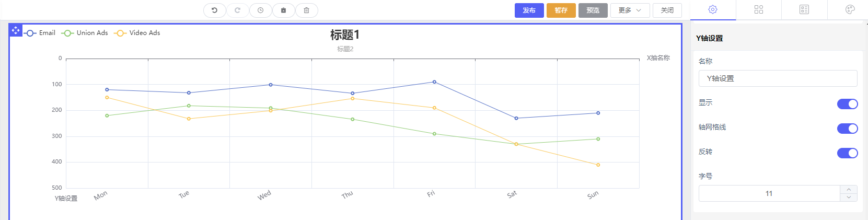Switch to the gear settings tab
Screen dimensions: 868x220
click(x=713, y=9)
